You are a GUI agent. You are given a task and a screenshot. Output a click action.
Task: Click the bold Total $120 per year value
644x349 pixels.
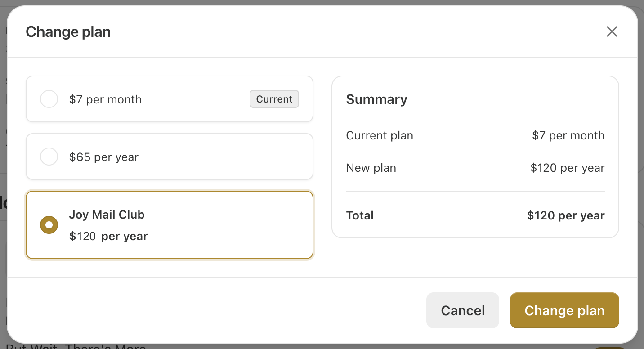click(x=566, y=215)
